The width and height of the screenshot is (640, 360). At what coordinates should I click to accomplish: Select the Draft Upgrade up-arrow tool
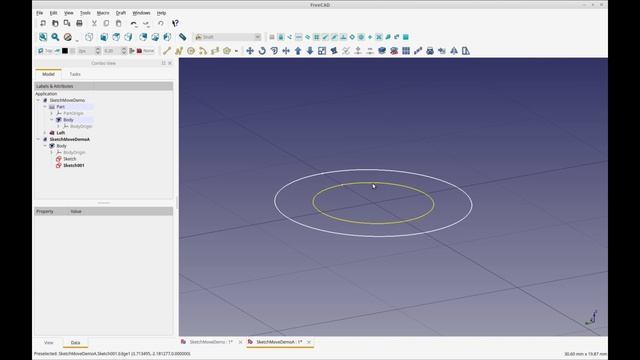[298, 51]
